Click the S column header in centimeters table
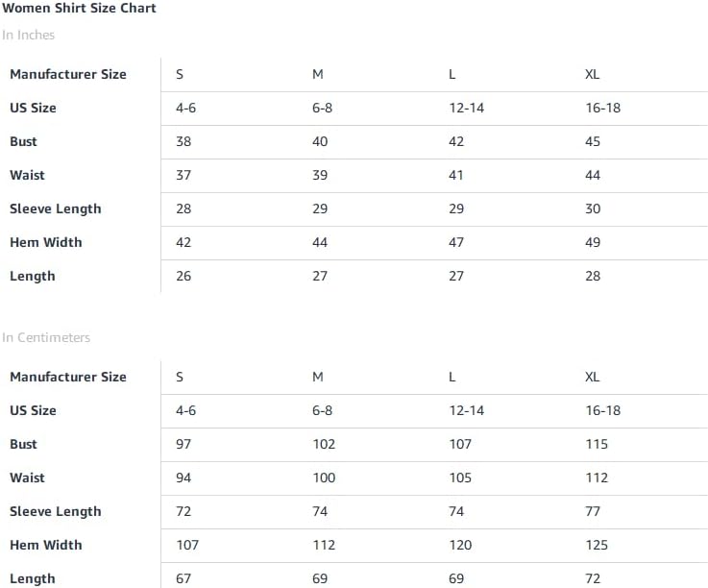Viewport: 708px width, 588px height. (x=180, y=377)
